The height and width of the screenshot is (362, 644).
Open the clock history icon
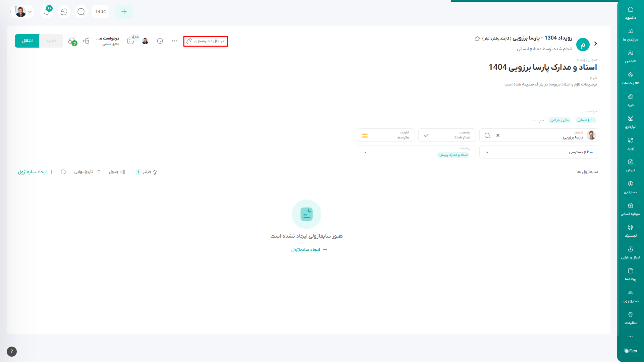coord(160,41)
